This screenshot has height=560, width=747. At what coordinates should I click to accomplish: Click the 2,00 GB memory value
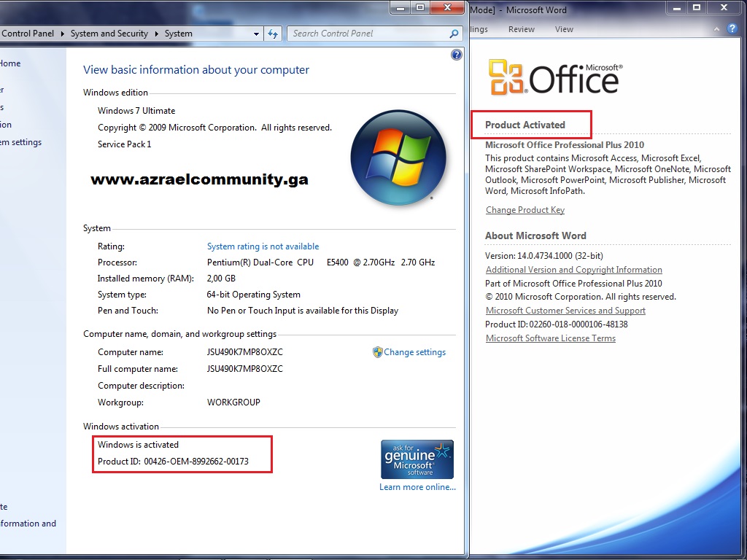tap(221, 278)
